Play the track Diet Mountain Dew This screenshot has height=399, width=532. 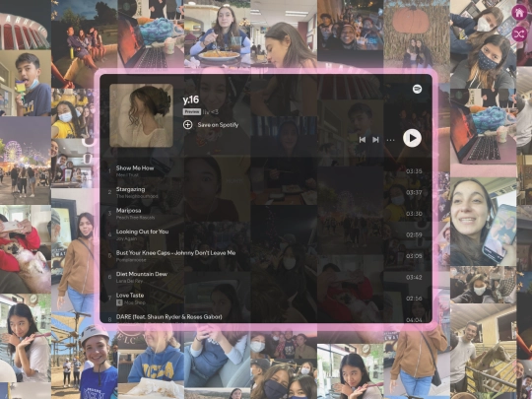pyautogui.click(x=142, y=274)
